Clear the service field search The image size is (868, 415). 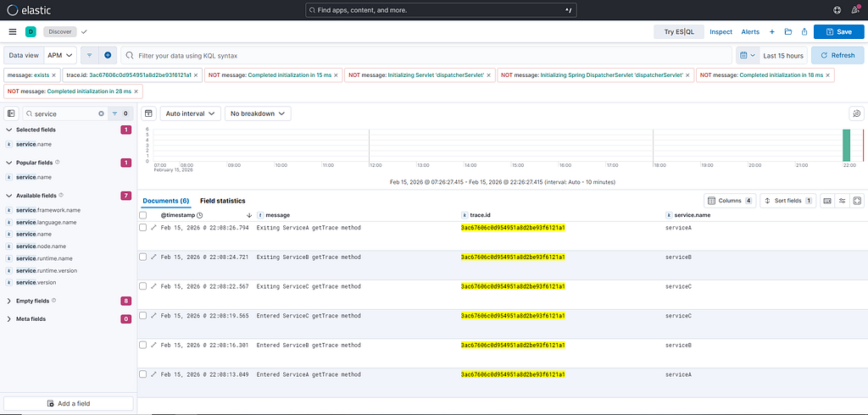(101, 113)
